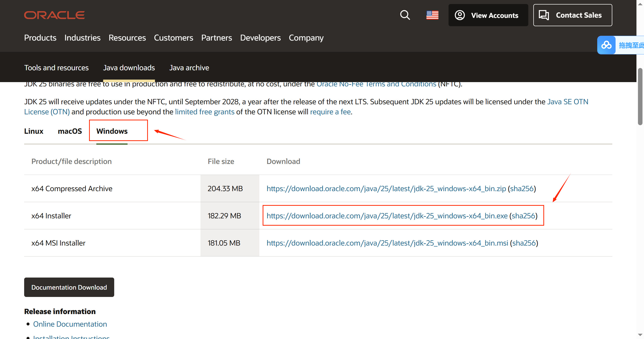Open sha256 link for MSI Installer
Screen dimensions: 644x339
click(x=524, y=243)
